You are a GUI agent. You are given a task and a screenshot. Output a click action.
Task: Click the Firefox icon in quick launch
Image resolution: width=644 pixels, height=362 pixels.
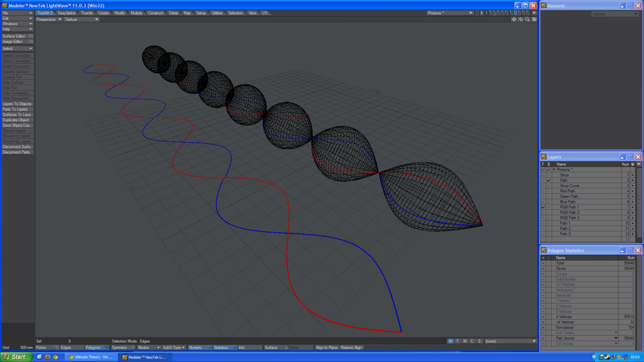point(47,357)
